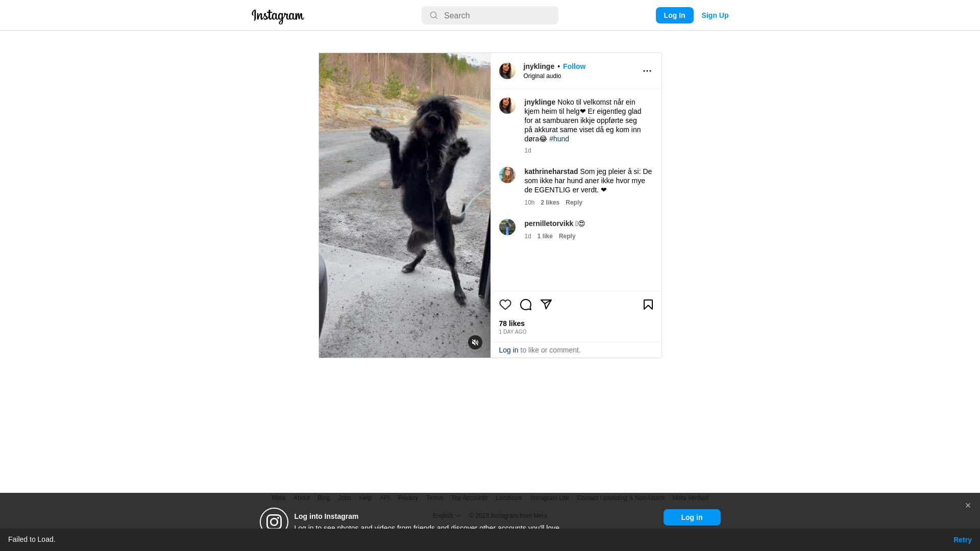Follow jnyklinge
The width and height of the screenshot is (980, 551).
574,66
